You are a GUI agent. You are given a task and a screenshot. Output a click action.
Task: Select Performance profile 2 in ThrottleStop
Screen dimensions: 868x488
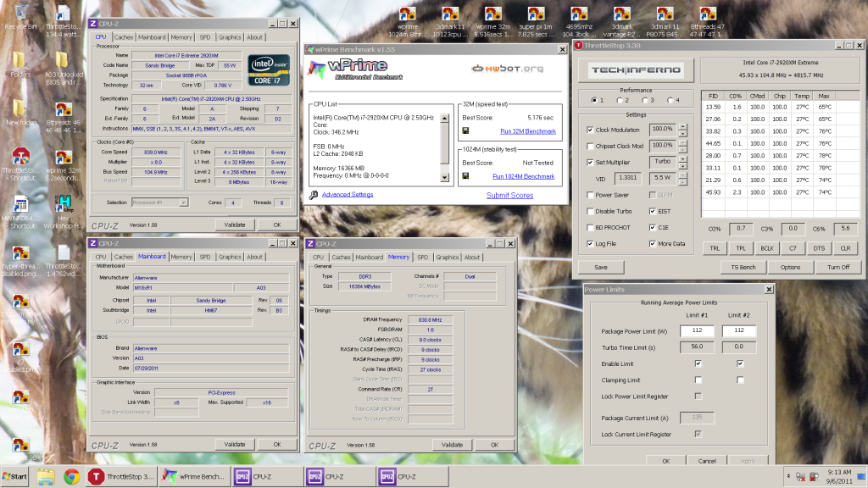(620, 100)
